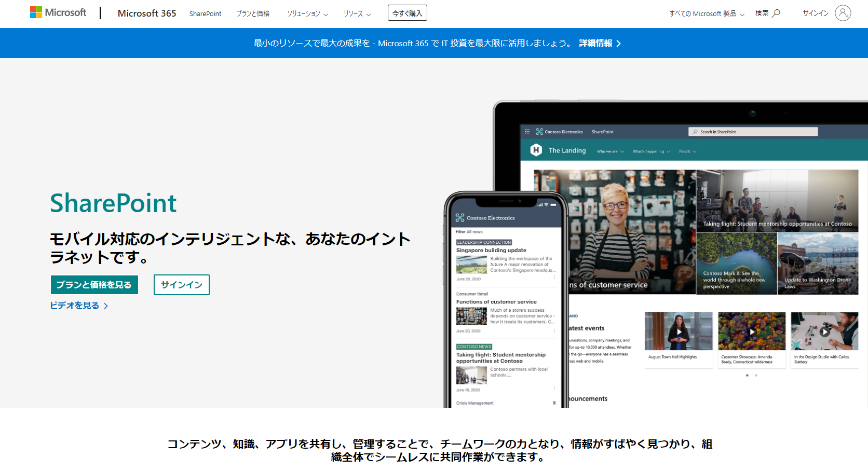
Task: Play In the Design Studio video
Action: pos(824,331)
